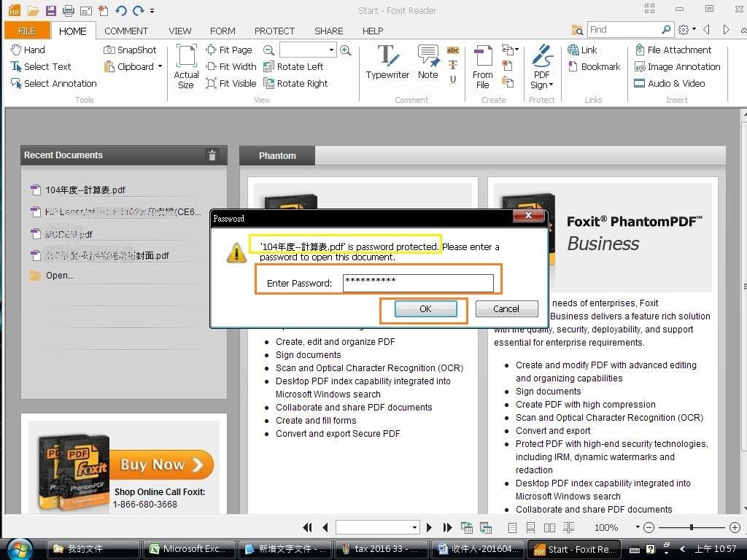Apply Fit Page view
The image size is (747, 560).
click(x=229, y=50)
